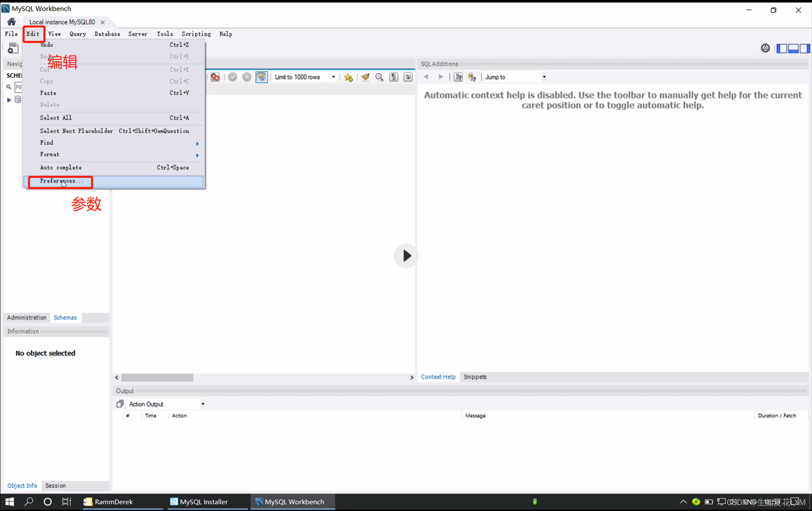Expand the Action Output dropdown

(x=202, y=404)
